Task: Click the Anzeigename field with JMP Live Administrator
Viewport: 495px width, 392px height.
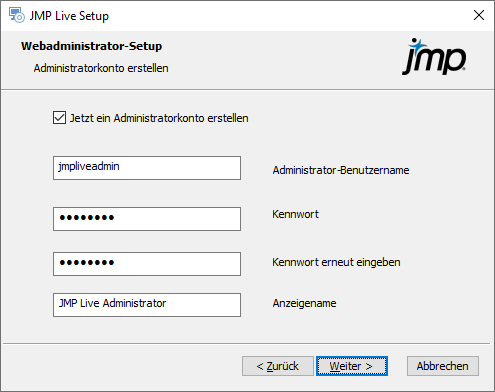Action: coord(147,305)
